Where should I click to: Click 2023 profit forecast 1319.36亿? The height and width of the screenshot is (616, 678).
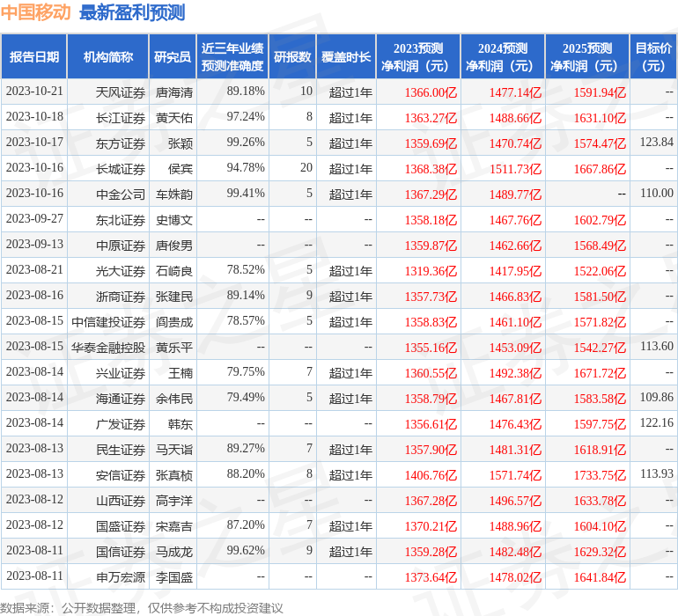[x=431, y=271]
